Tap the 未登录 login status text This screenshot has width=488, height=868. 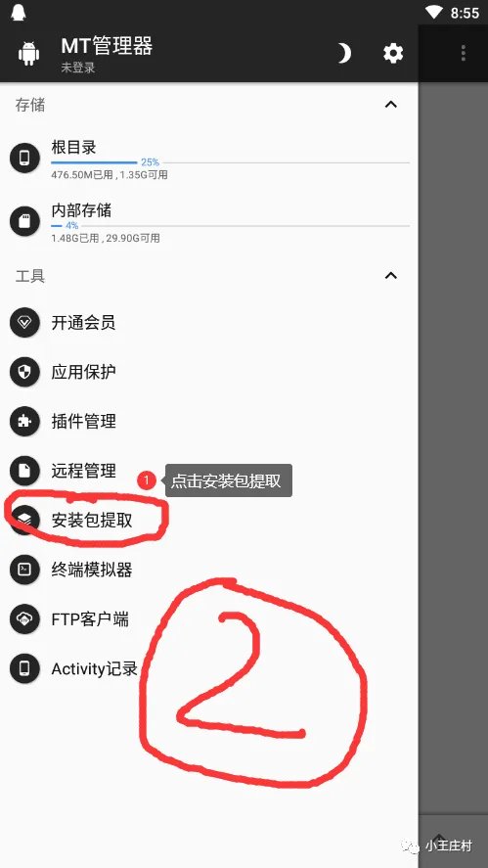tap(77, 68)
